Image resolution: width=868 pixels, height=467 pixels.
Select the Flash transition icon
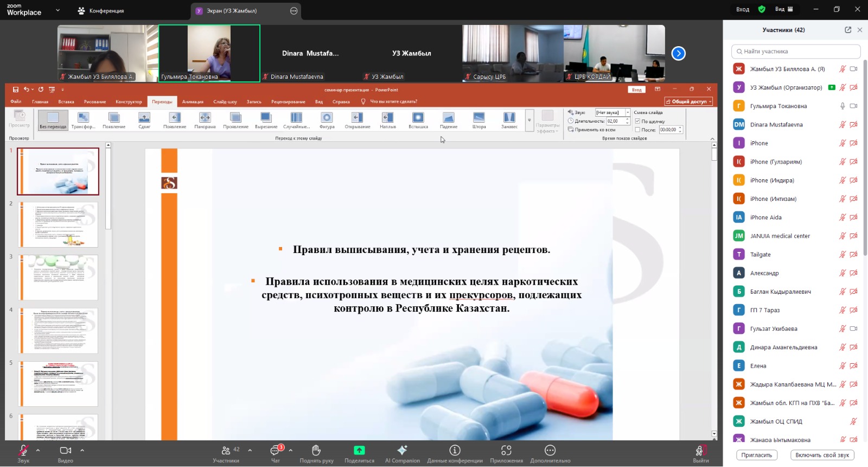[418, 120]
